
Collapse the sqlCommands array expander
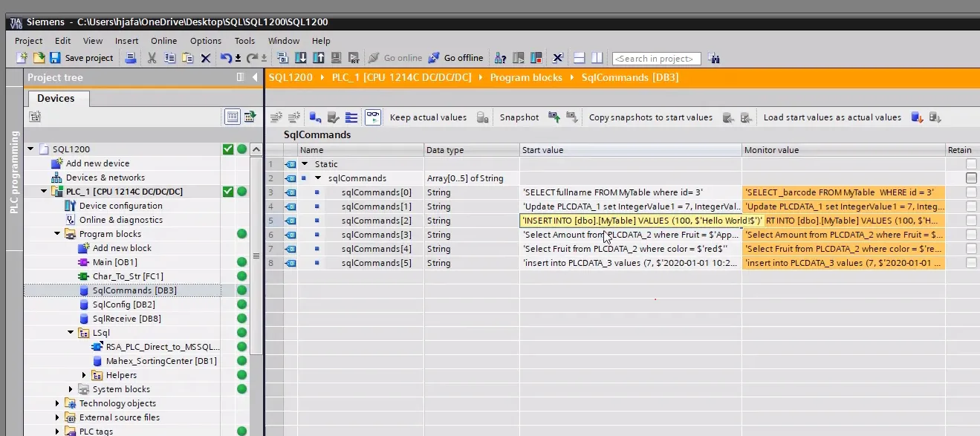[318, 178]
